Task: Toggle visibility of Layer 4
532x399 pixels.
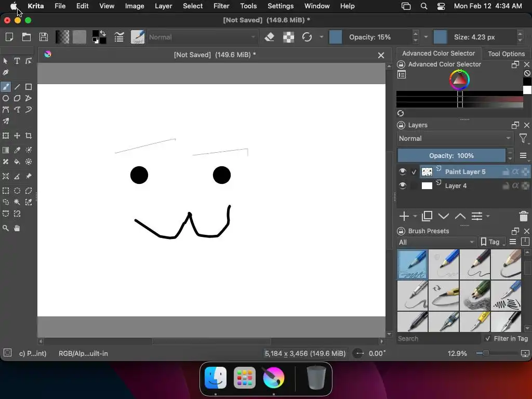Action: click(403, 185)
